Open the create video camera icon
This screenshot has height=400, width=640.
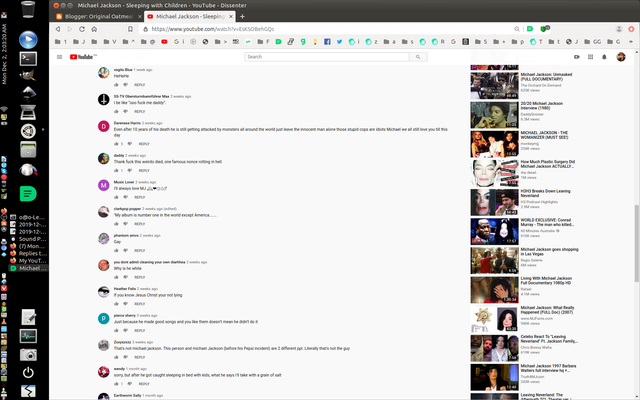577,57
